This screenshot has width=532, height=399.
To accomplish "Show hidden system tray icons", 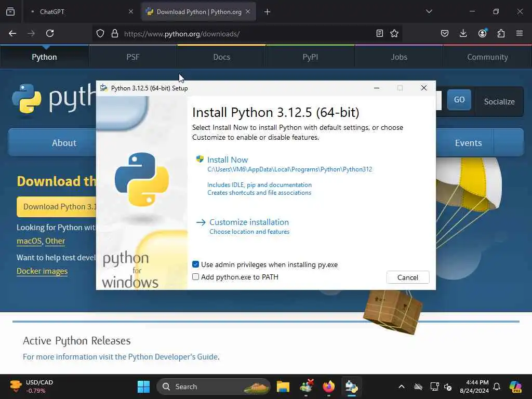I will (402, 387).
